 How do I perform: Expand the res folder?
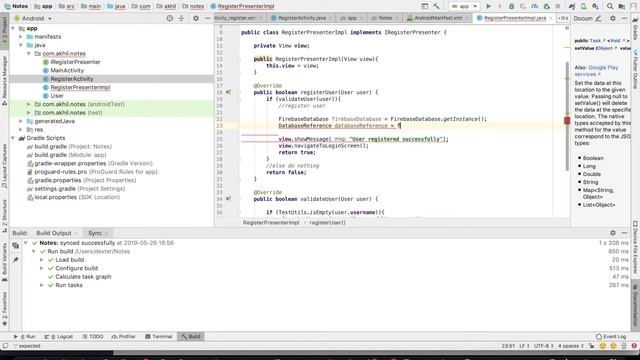(x=21, y=129)
